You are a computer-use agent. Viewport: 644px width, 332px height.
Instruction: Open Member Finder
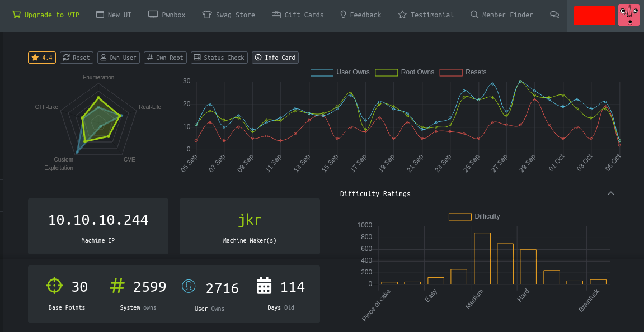[x=501, y=15]
